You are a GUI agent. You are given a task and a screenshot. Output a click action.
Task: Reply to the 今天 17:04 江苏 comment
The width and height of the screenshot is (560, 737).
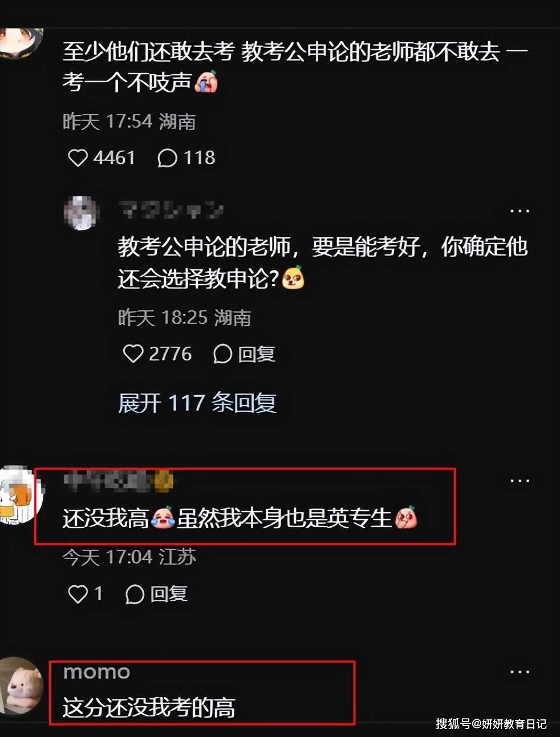pos(156,594)
